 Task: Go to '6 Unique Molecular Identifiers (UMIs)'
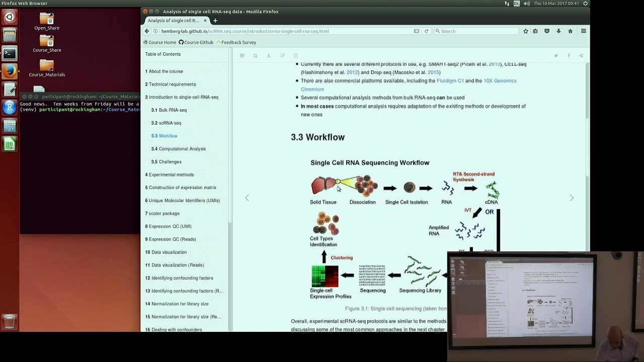tap(183, 201)
